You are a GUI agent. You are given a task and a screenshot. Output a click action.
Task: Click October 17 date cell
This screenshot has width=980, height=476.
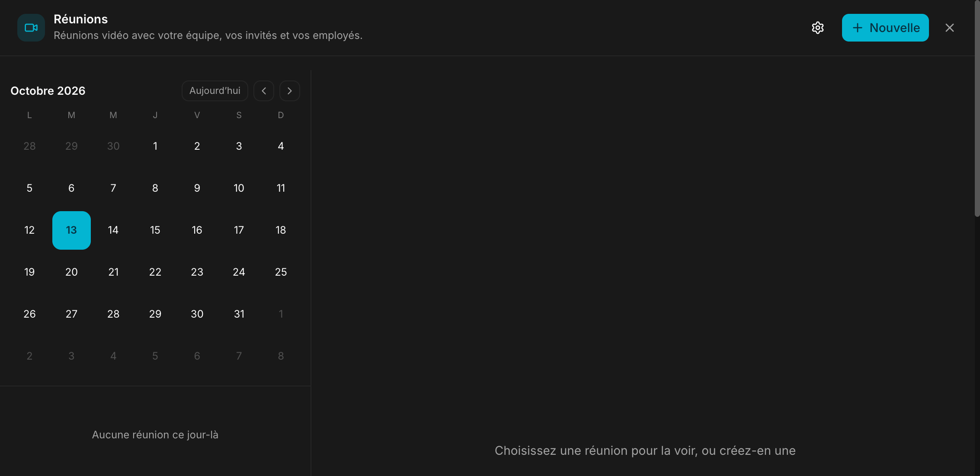(x=239, y=230)
